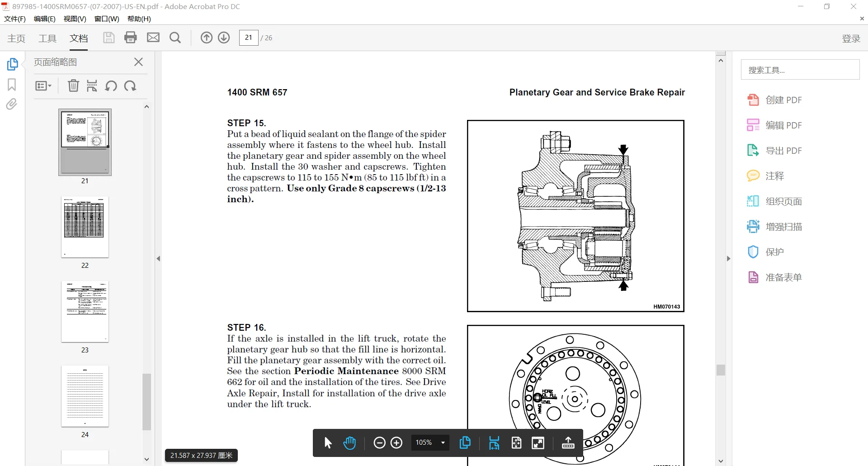Select page 22 thumbnail

point(85,227)
